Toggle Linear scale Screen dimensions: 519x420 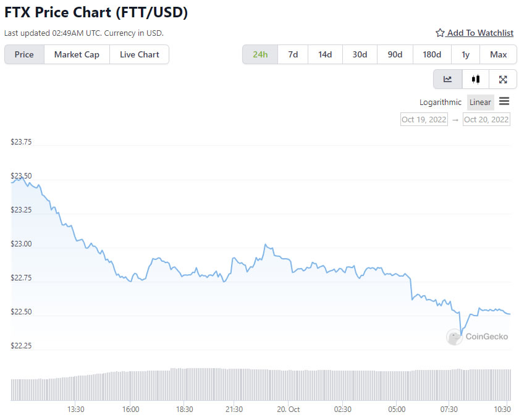pyautogui.click(x=480, y=103)
